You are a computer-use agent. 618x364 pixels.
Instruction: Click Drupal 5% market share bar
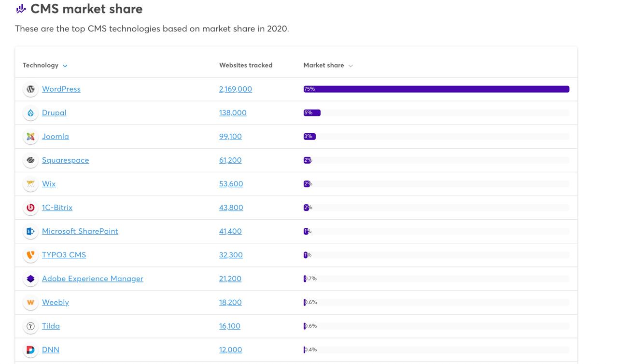pos(312,112)
